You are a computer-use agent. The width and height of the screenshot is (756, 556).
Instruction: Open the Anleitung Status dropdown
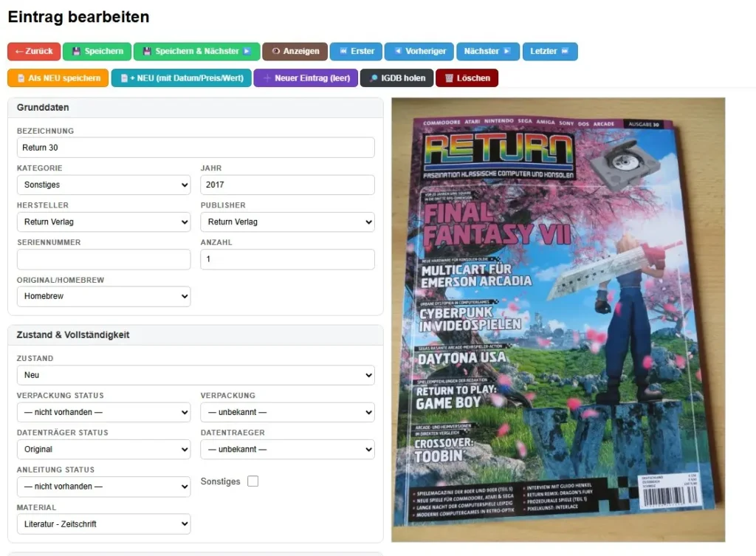click(x=103, y=487)
